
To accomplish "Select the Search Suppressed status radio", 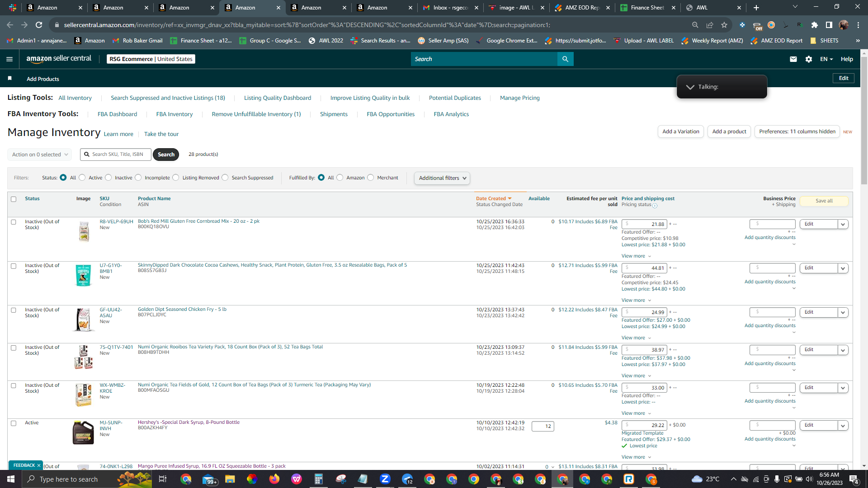I will (x=225, y=178).
